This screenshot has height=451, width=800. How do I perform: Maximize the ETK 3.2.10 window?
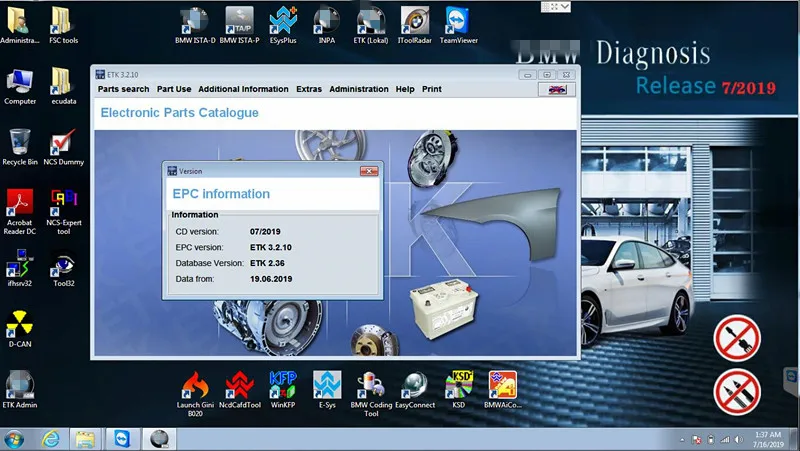click(x=547, y=75)
